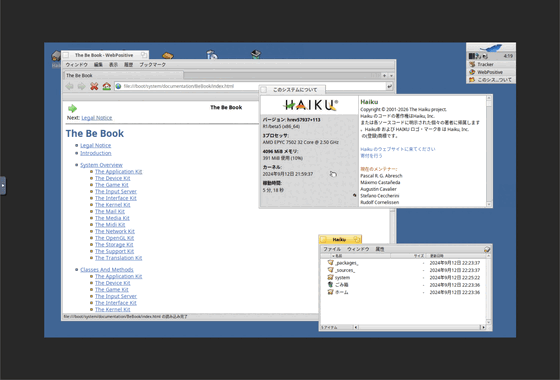The height and width of the screenshot is (380, 560).
Task: Expand the tab list dropdown arrow
Action: [x=391, y=75]
